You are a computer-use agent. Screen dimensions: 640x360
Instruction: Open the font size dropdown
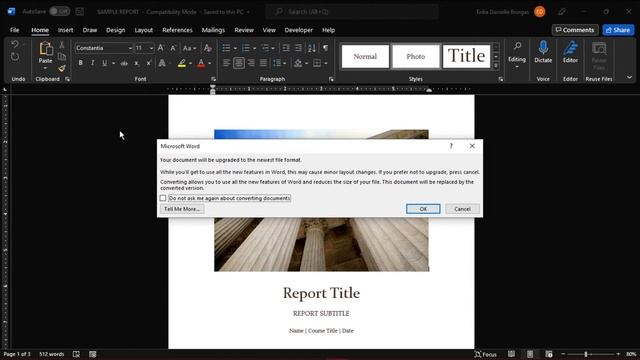[151, 48]
